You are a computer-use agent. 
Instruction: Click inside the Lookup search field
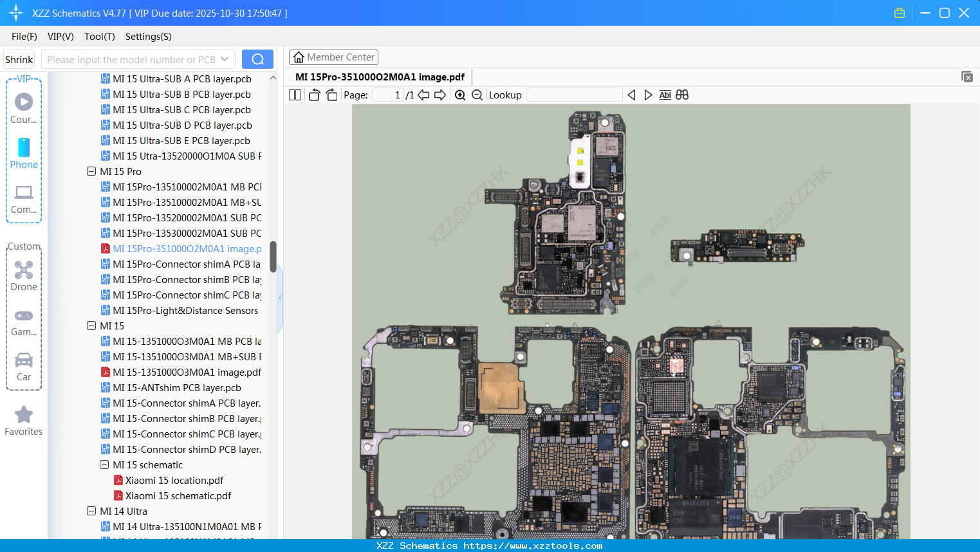pyautogui.click(x=575, y=95)
